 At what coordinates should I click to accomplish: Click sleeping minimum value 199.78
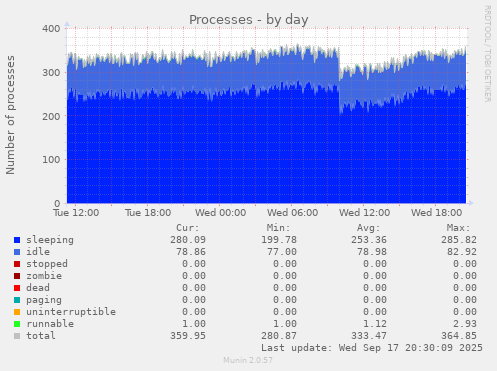(279, 240)
